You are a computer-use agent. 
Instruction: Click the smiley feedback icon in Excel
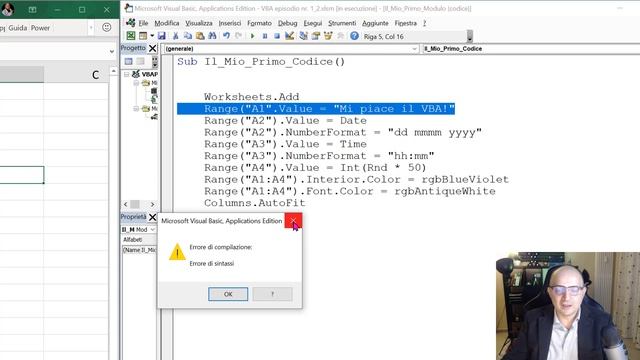point(107,27)
